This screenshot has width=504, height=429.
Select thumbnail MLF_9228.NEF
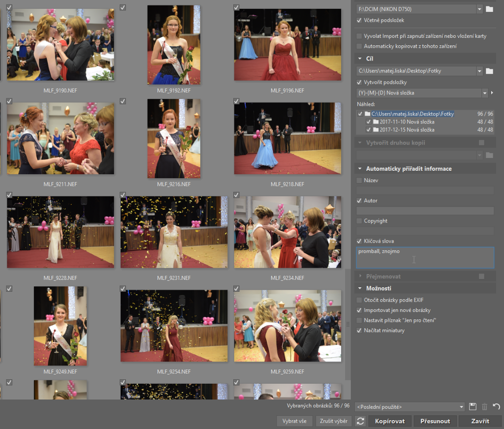61,232
